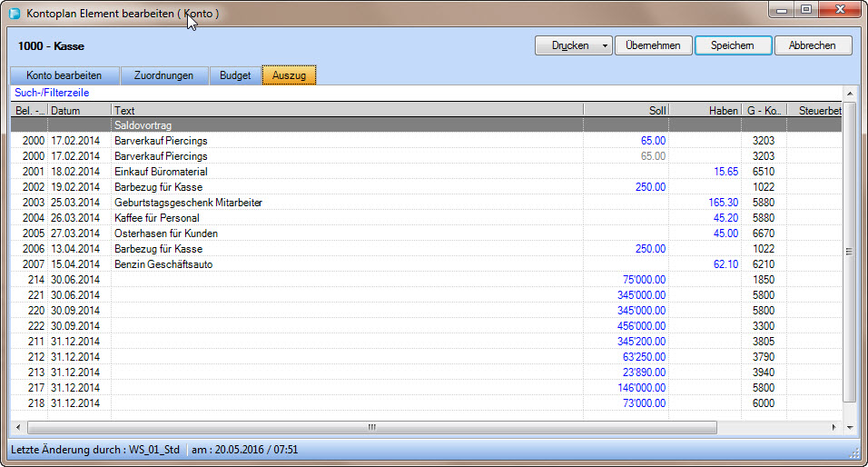This screenshot has height=467, width=868.
Task: Click the horizontal scrollbar thumb
Action: (371, 427)
